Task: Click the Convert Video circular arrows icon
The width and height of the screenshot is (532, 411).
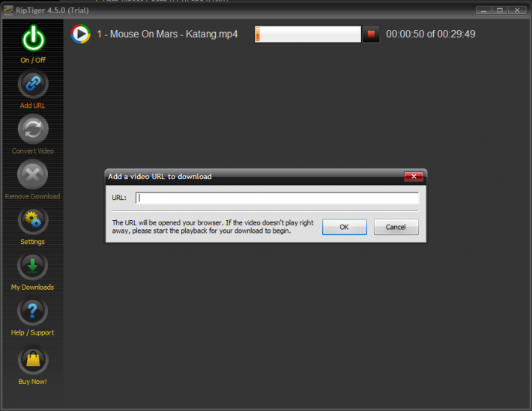Action: point(33,129)
